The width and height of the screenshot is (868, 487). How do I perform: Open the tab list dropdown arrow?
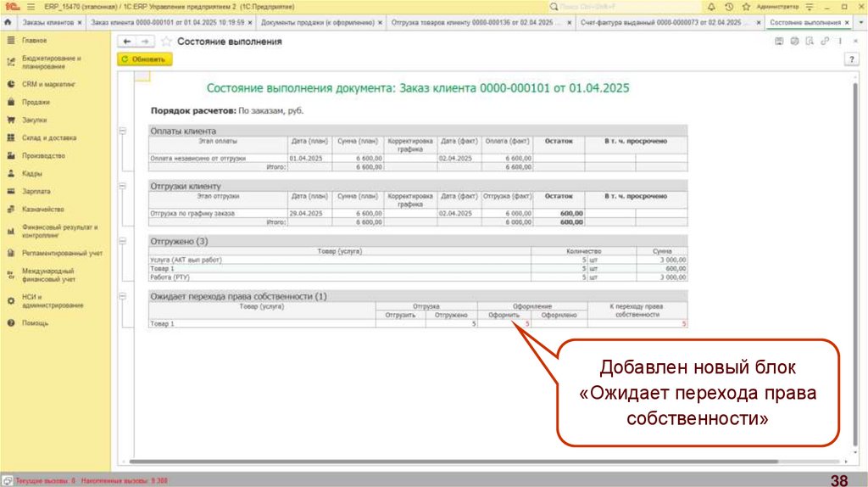(x=861, y=23)
